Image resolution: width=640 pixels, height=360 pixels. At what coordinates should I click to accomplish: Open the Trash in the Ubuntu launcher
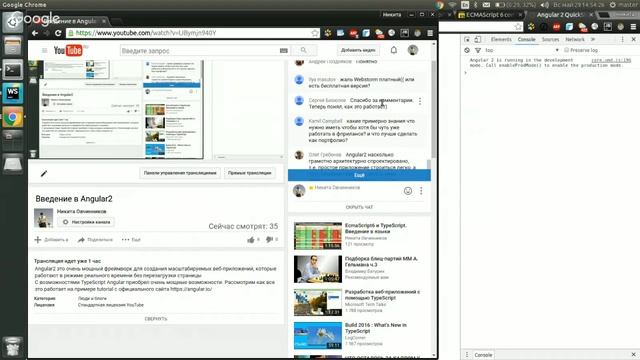(x=13, y=346)
